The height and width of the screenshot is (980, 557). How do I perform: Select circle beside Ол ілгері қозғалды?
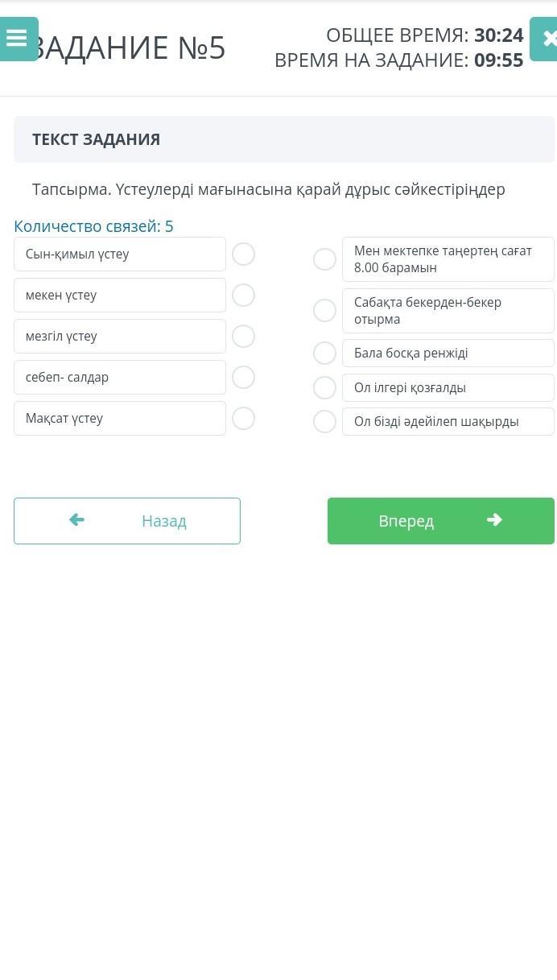[x=324, y=388]
